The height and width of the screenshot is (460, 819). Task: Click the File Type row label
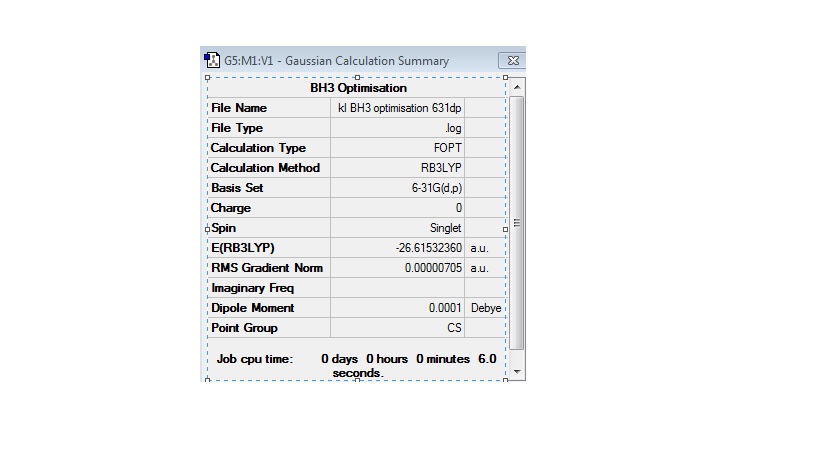[237, 128]
